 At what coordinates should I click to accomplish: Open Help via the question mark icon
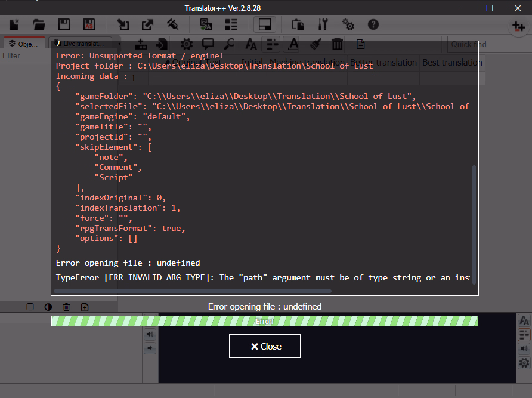pyautogui.click(x=373, y=24)
